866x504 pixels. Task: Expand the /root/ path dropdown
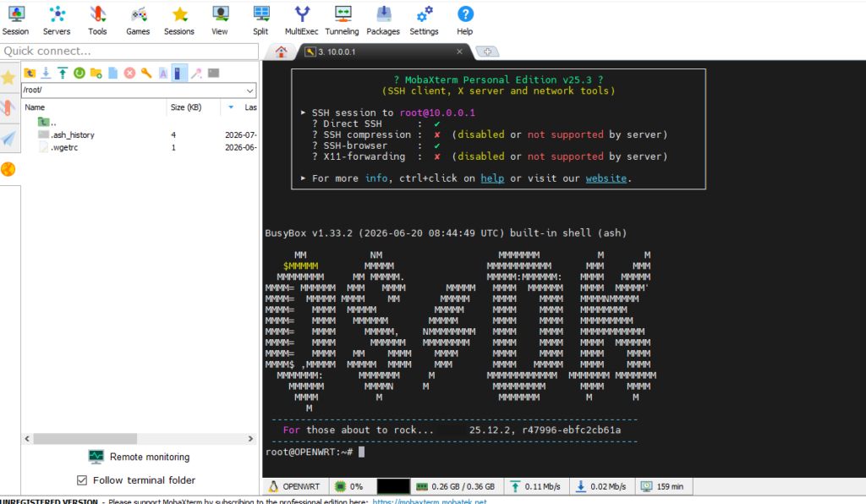point(249,90)
